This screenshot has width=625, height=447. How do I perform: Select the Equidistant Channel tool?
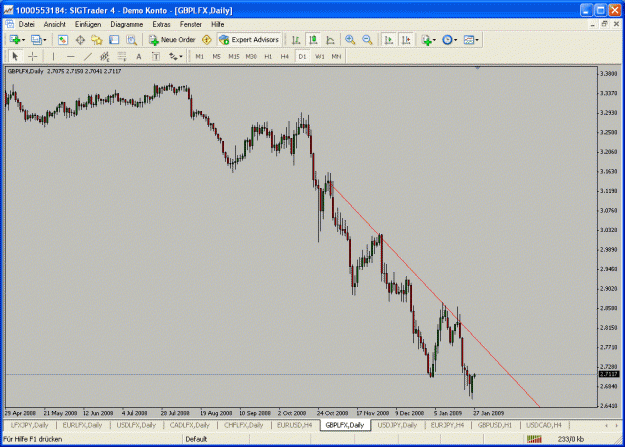(105, 57)
